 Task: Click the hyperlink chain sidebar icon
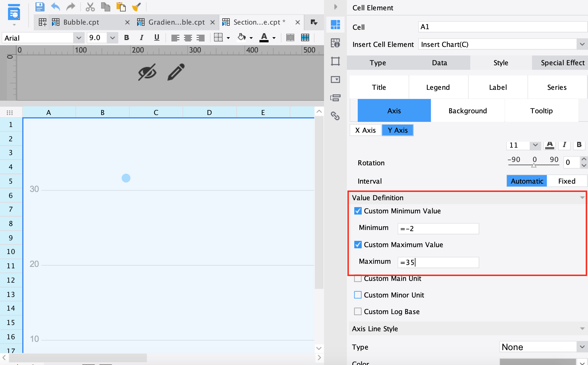point(335,116)
